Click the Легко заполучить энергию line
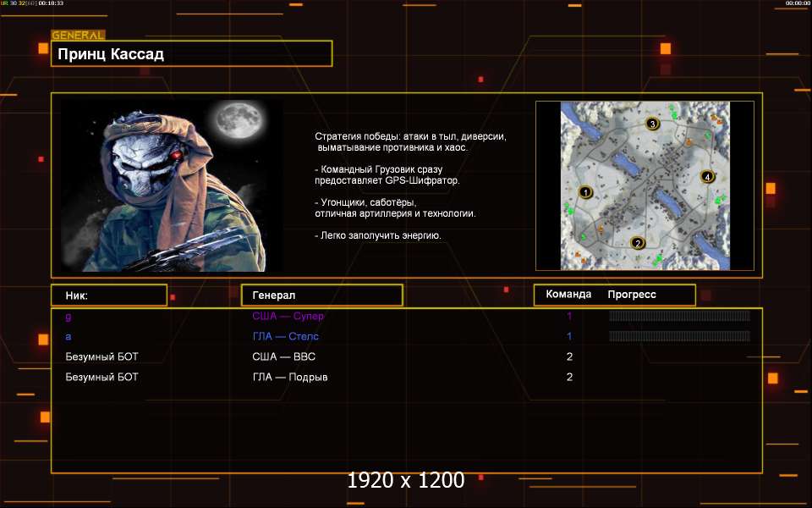Viewport: 812px width, 508px height. [x=378, y=235]
